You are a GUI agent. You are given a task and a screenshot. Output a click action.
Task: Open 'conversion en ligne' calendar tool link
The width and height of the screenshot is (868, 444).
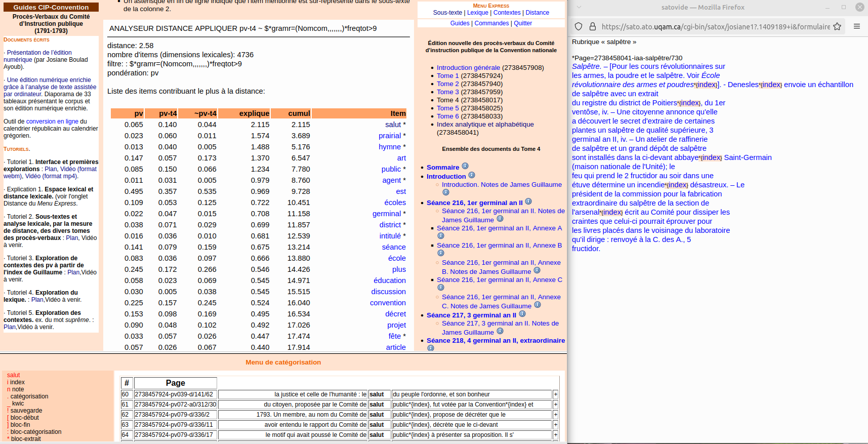coord(52,122)
